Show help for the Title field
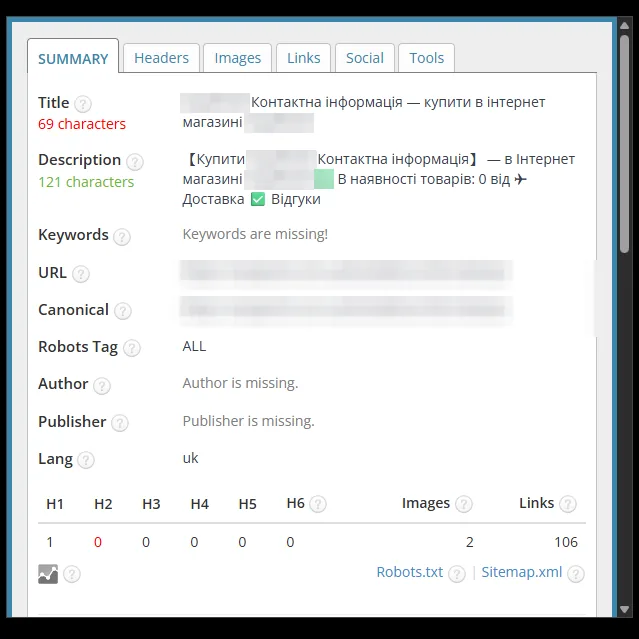The width and height of the screenshot is (639, 639). pyautogui.click(x=83, y=104)
